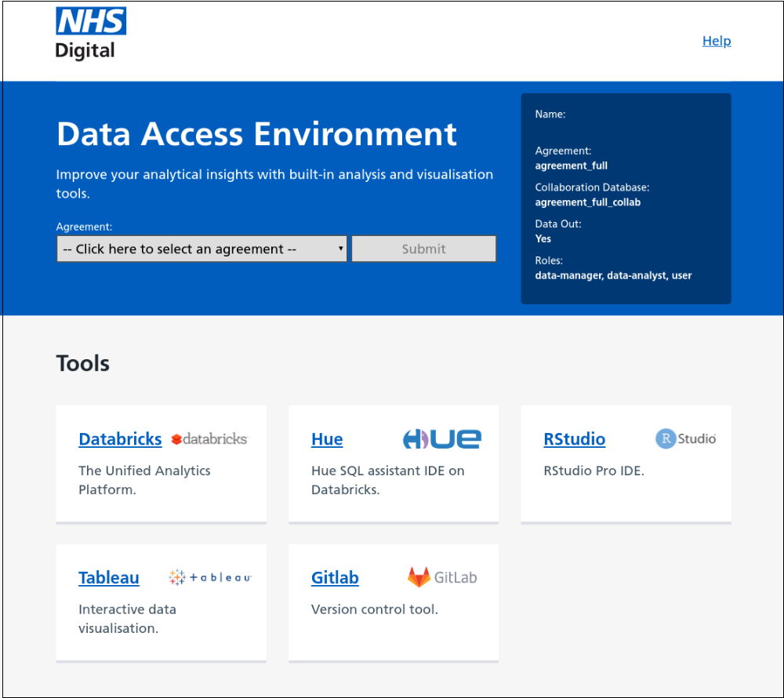Click the 'Version control tool.' description
Image resolution: width=784 pixels, height=698 pixels.
375,609
